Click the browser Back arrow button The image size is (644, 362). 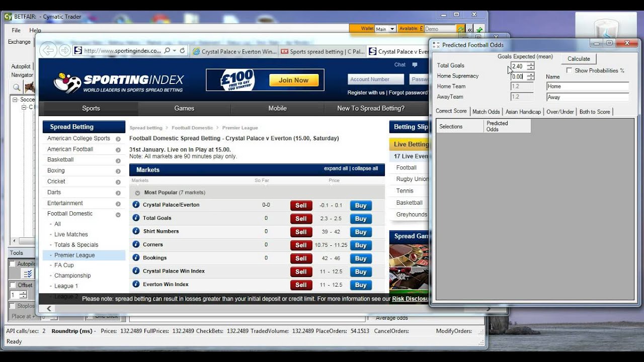click(48, 50)
